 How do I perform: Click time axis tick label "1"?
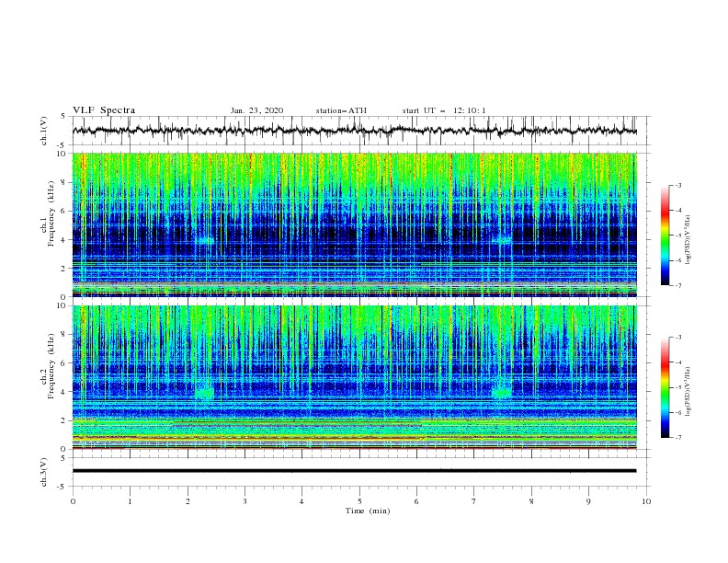(130, 501)
